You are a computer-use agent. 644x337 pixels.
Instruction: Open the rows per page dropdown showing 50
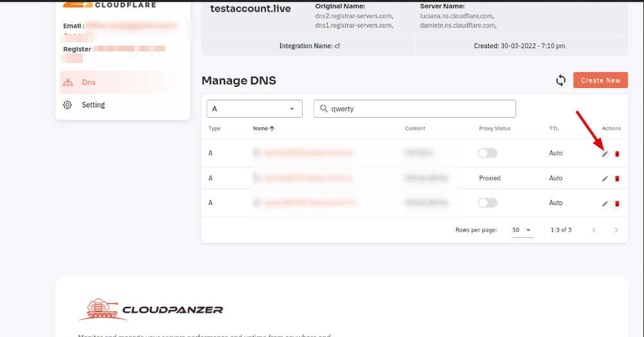[x=522, y=230]
